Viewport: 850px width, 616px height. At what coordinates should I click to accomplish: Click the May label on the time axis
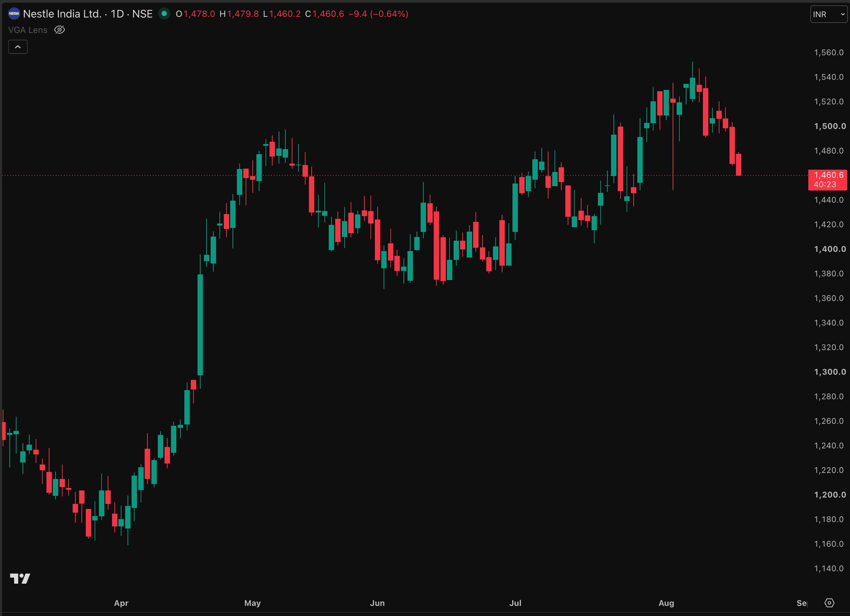(x=252, y=603)
